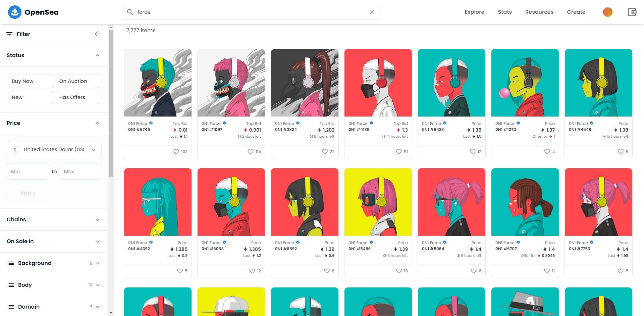Click the Filter lines icon
The height and width of the screenshot is (316, 644).
9,34
